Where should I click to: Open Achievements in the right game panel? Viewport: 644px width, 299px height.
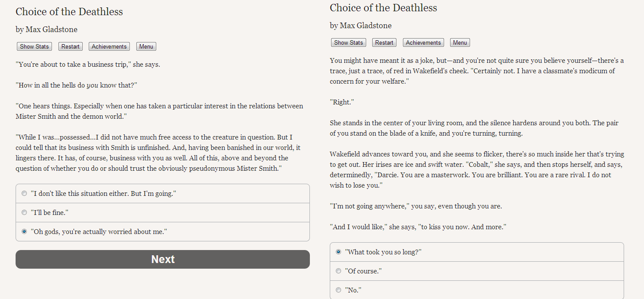pyautogui.click(x=423, y=43)
